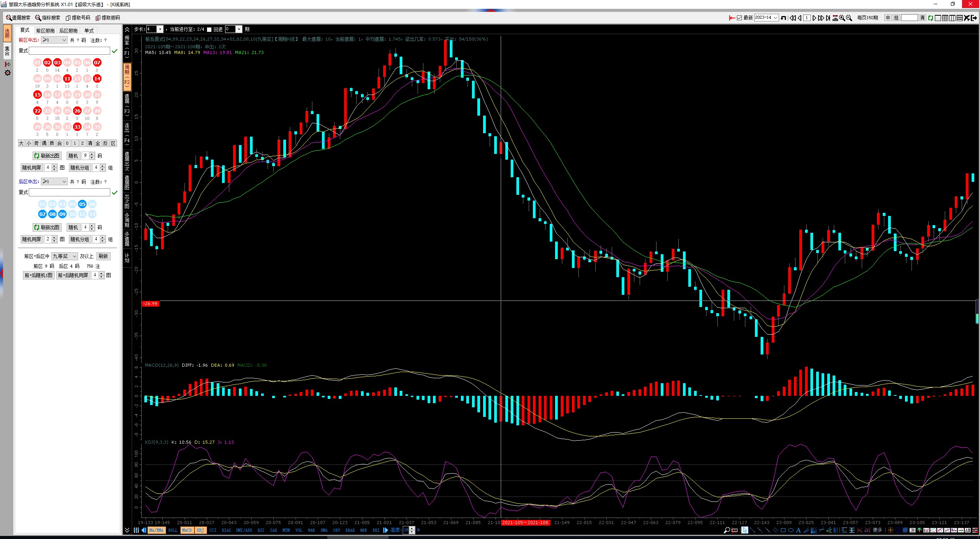Select the horizontal rows layout icon
The image size is (980, 539).
tap(960, 18)
